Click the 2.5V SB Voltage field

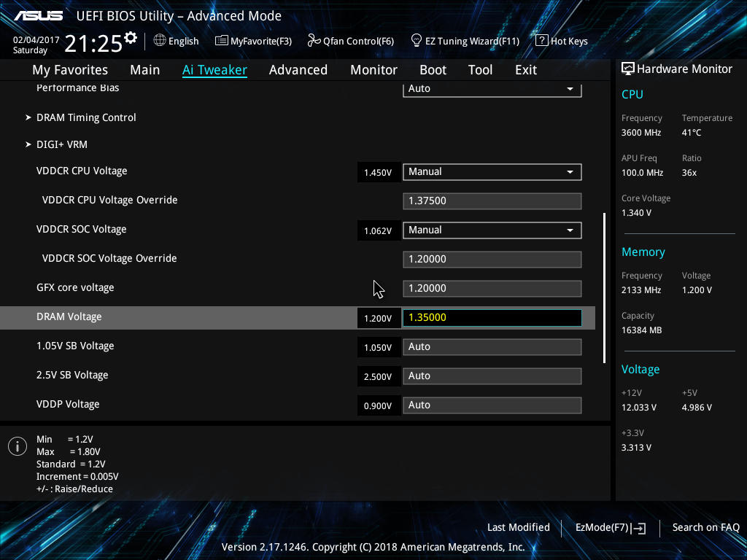point(492,376)
